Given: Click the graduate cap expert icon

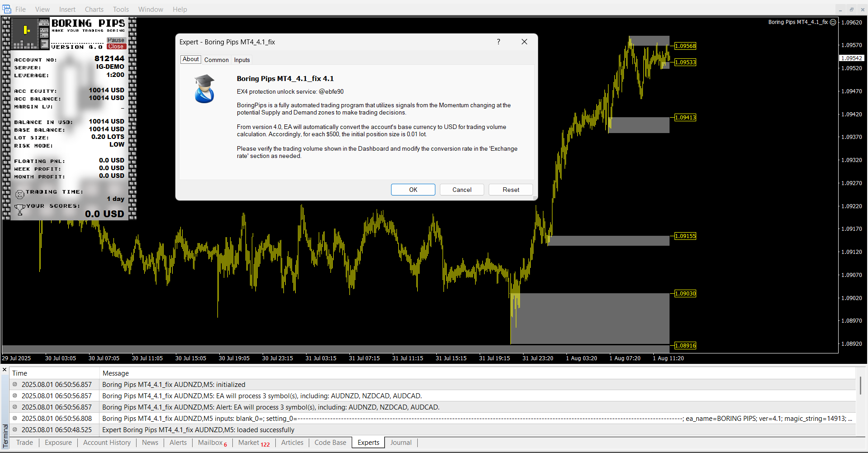Looking at the screenshot, I should (x=204, y=89).
